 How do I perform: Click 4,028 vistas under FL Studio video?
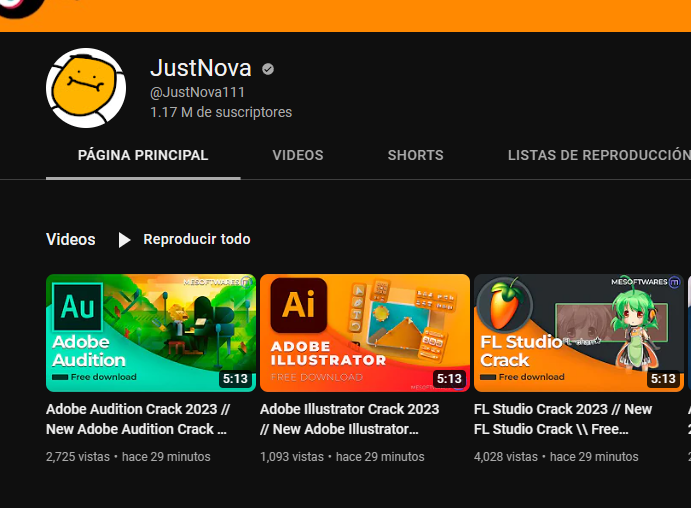point(506,457)
